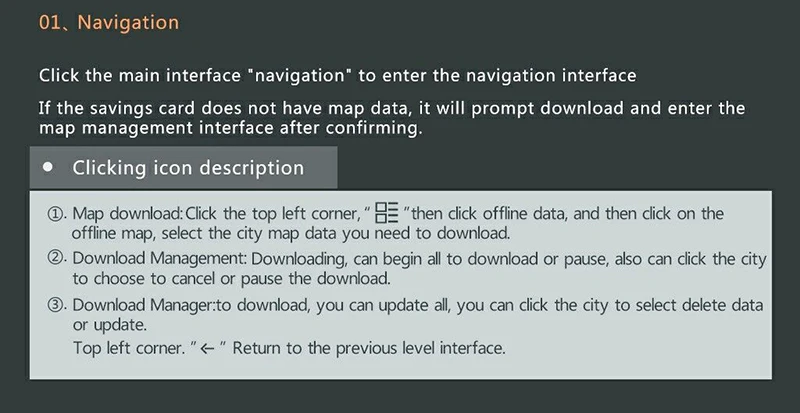The width and height of the screenshot is (800, 413).
Task: Select the '01、Navigation' orange heading
Action: (109, 22)
